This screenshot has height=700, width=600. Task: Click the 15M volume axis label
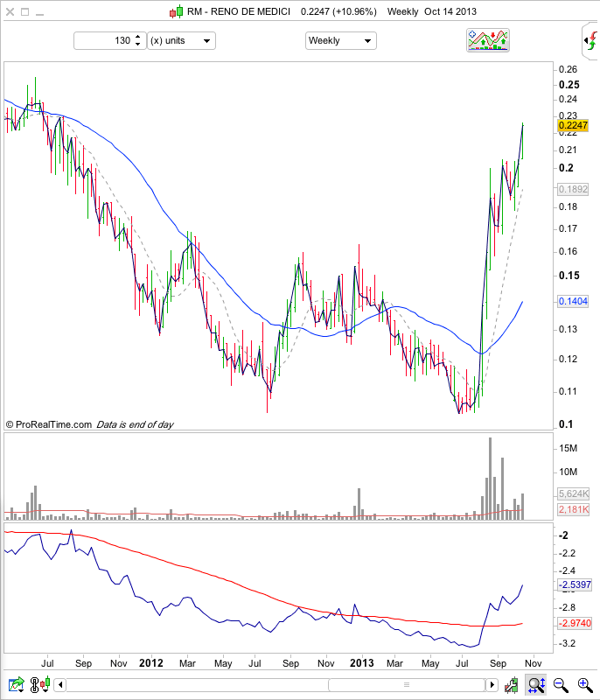[x=569, y=448]
